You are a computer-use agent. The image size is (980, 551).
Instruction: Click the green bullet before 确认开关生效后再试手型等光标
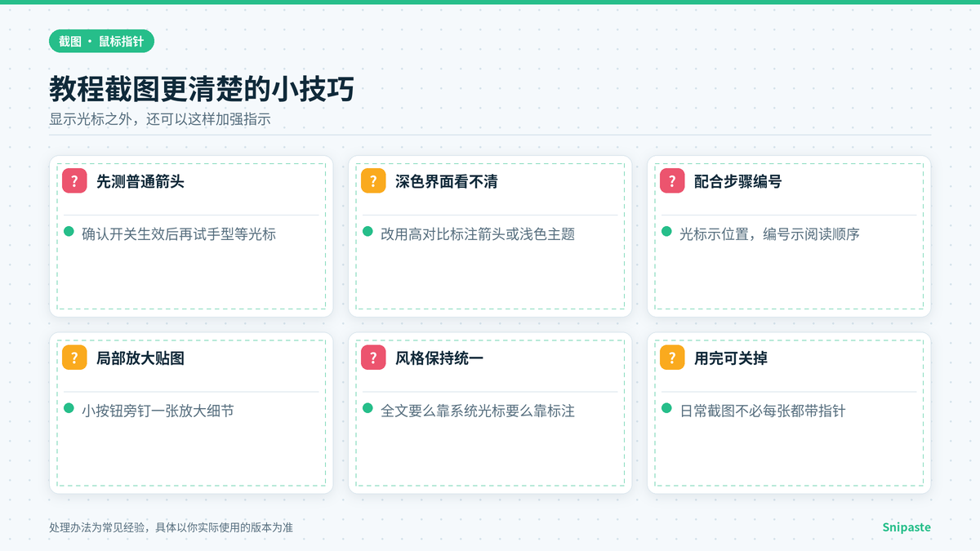[69, 232]
